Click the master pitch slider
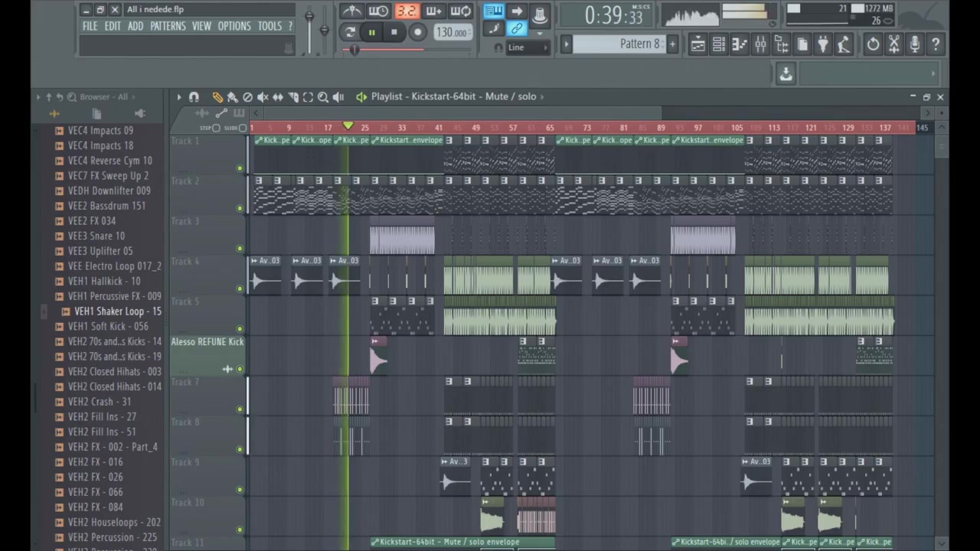This screenshot has height=551, width=980. click(x=325, y=31)
